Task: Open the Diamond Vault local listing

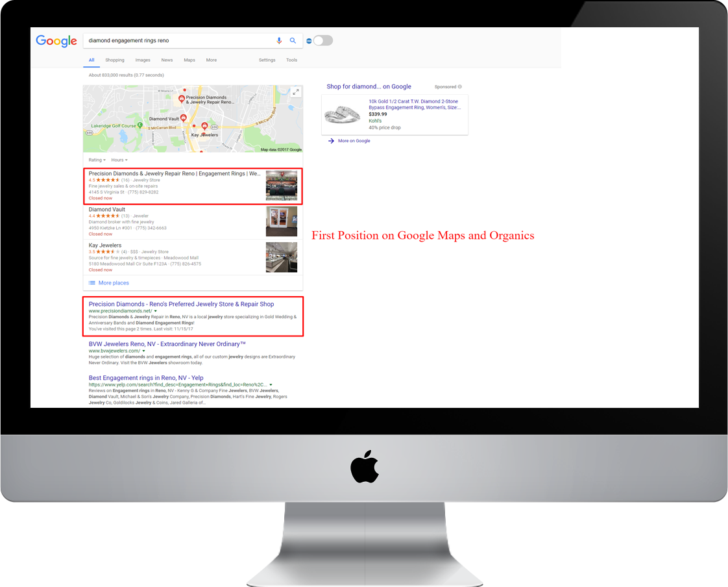Action: [107, 209]
